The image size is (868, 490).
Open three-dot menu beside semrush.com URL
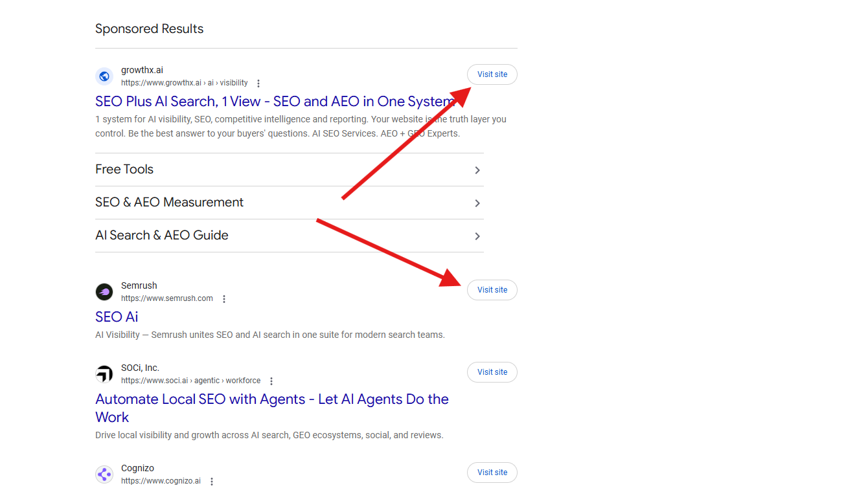224,299
